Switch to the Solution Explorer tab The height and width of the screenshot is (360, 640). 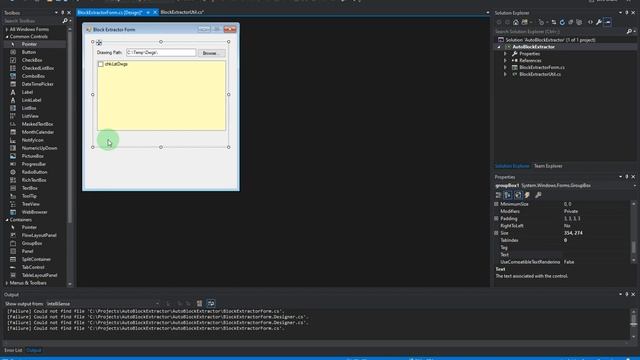[512, 166]
